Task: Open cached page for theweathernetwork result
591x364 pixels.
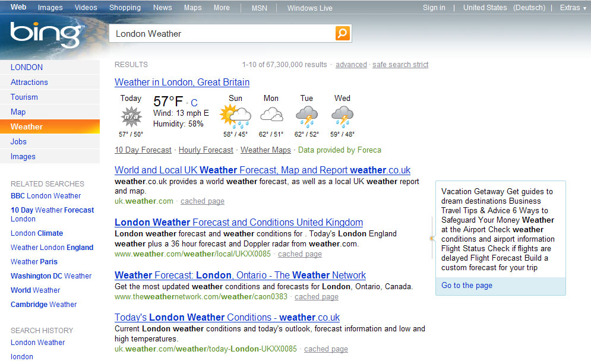Action: (316, 296)
